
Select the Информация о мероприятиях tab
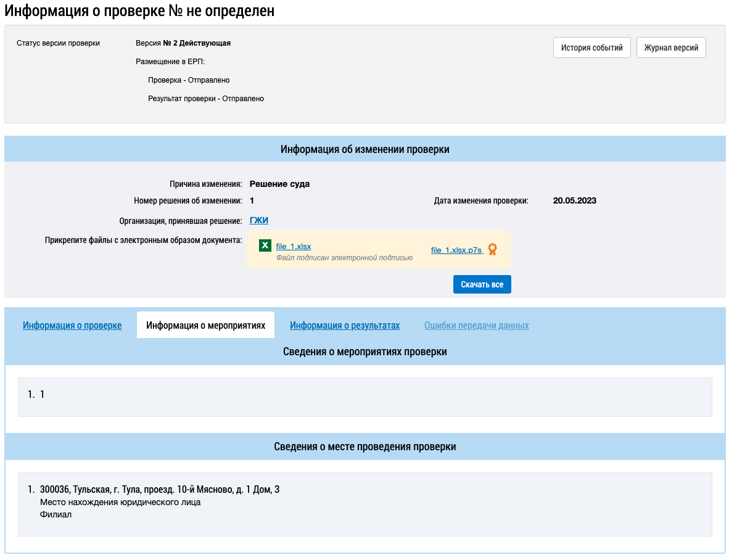coord(205,326)
